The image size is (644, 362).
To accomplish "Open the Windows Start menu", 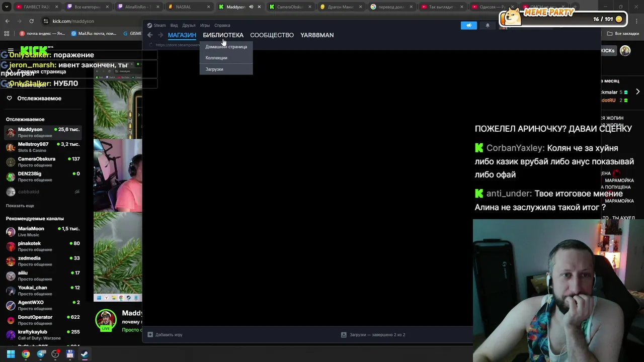I will [11, 354].
